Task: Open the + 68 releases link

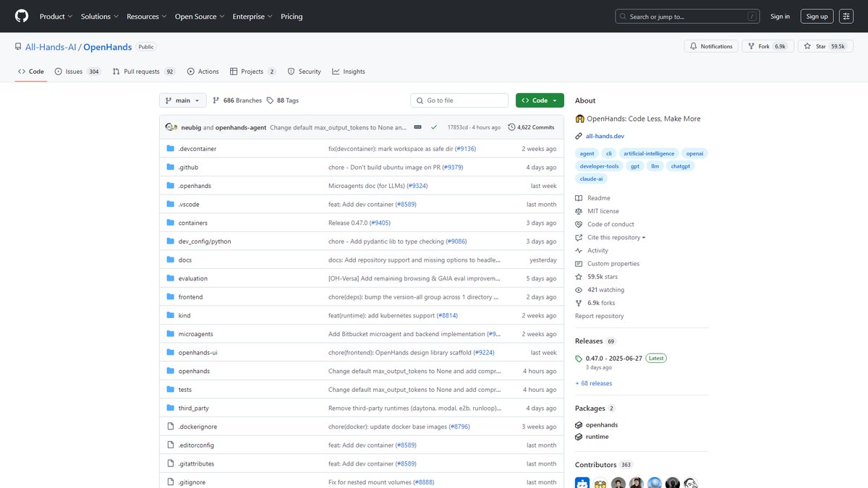Action: (x=594, y=383)
